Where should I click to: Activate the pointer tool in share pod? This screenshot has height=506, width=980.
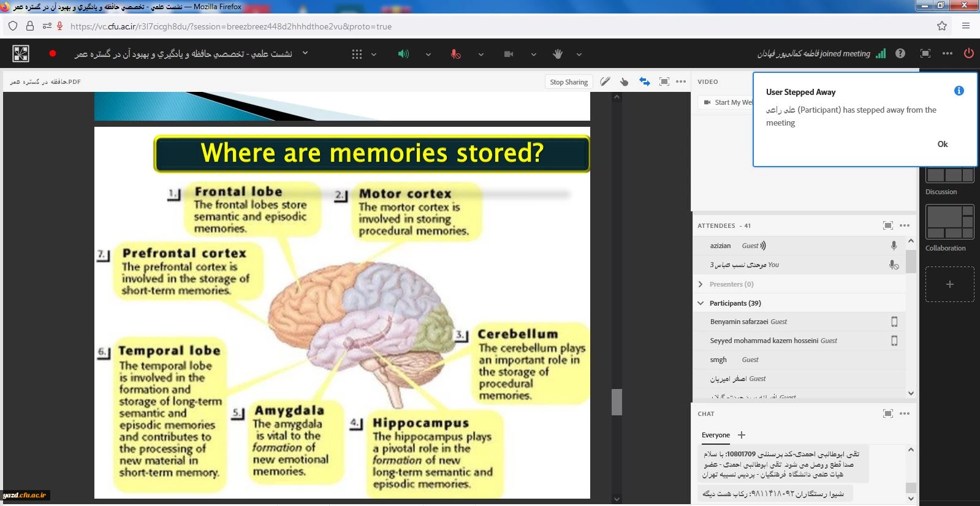[624, 81]
